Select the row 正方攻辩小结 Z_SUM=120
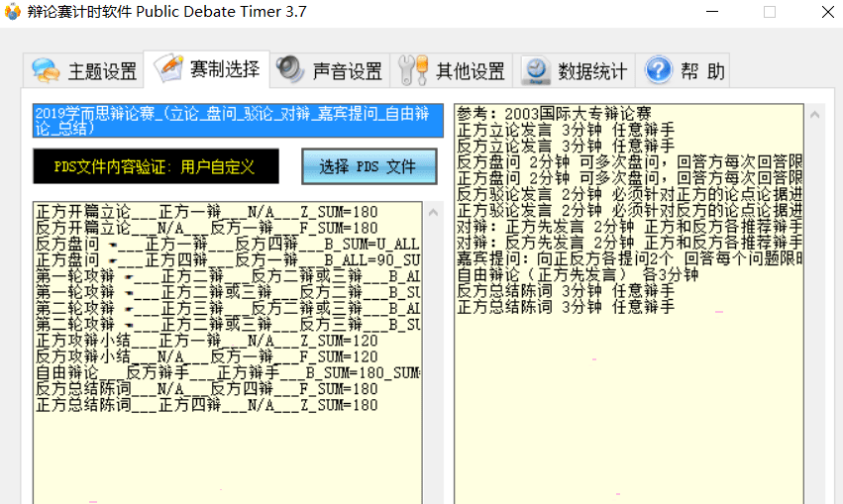 [x=207, y=341]
